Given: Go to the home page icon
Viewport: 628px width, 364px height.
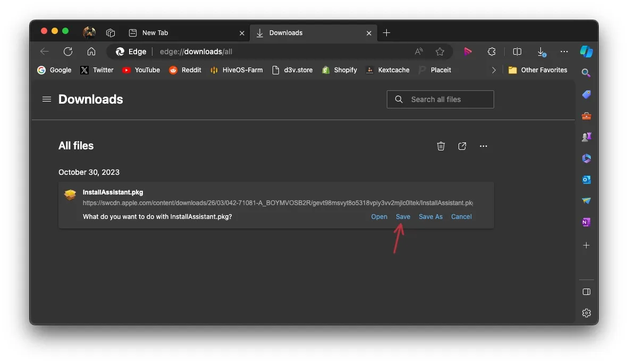Looking at the screenshot, I should [91, 51].
